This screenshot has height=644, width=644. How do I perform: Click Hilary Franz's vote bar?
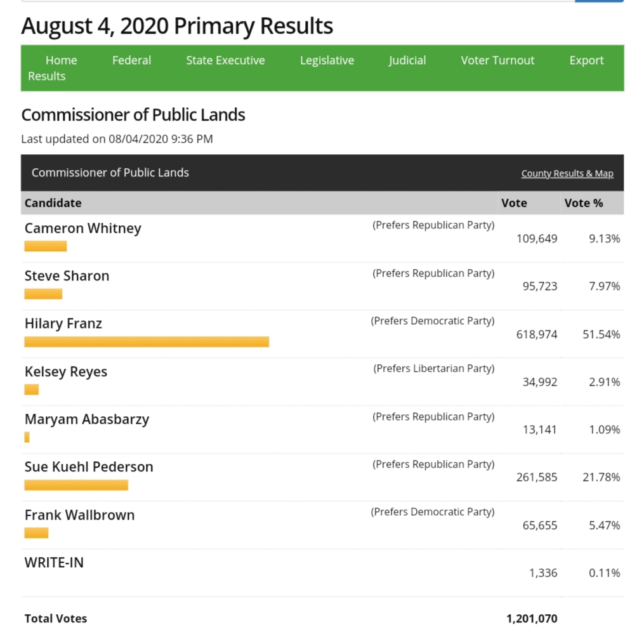click(x=147, y=342)
